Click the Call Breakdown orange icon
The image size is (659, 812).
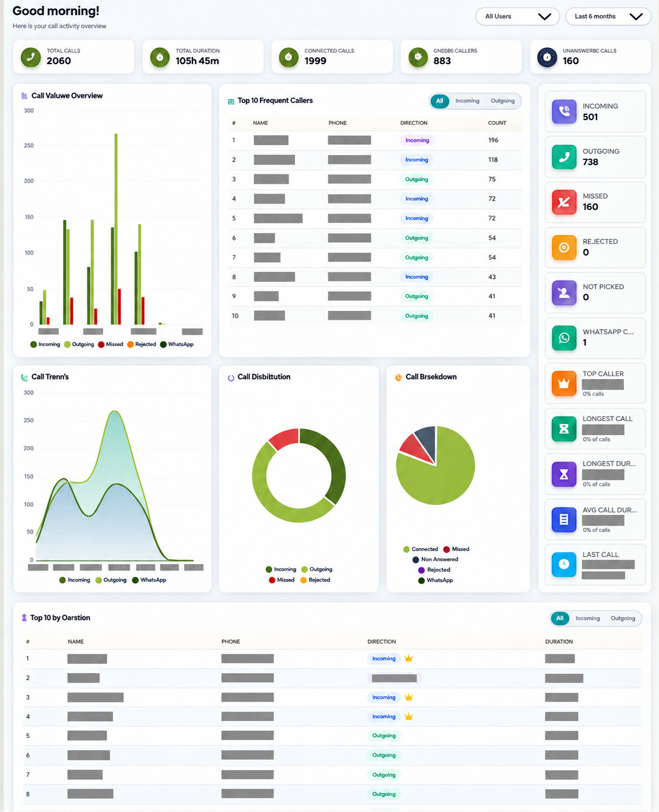coord(398,377)
